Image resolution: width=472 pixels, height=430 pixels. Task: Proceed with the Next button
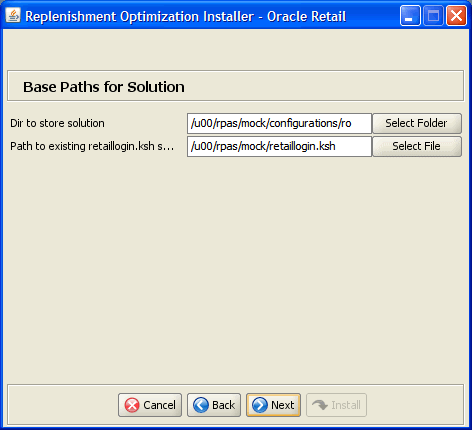point(273,405)
